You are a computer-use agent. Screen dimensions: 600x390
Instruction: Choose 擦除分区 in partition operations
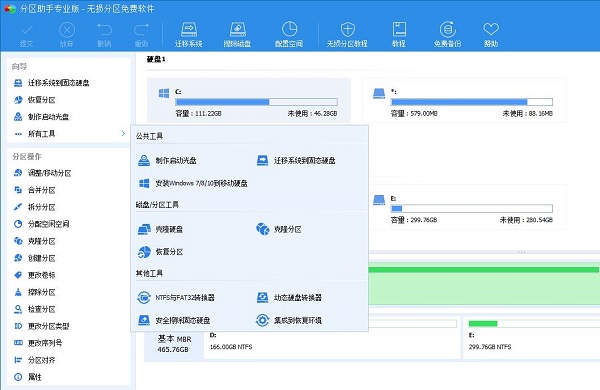click(x=34, y=292)
